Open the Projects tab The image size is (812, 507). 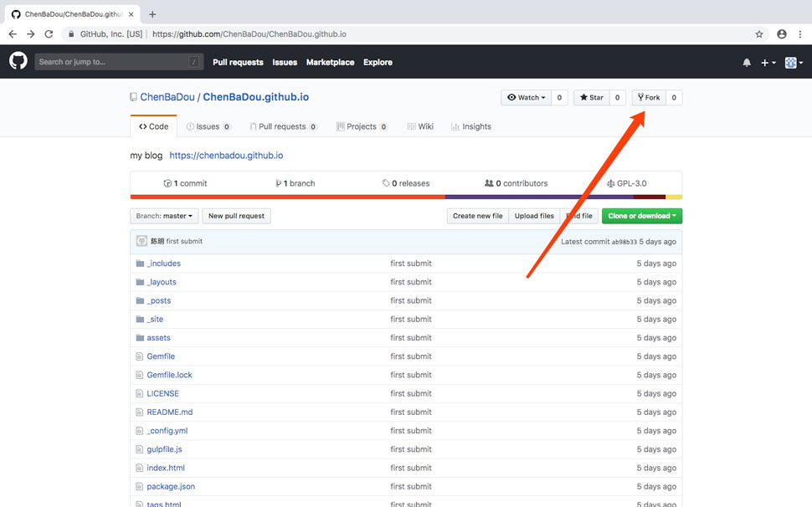click(362, 126)
